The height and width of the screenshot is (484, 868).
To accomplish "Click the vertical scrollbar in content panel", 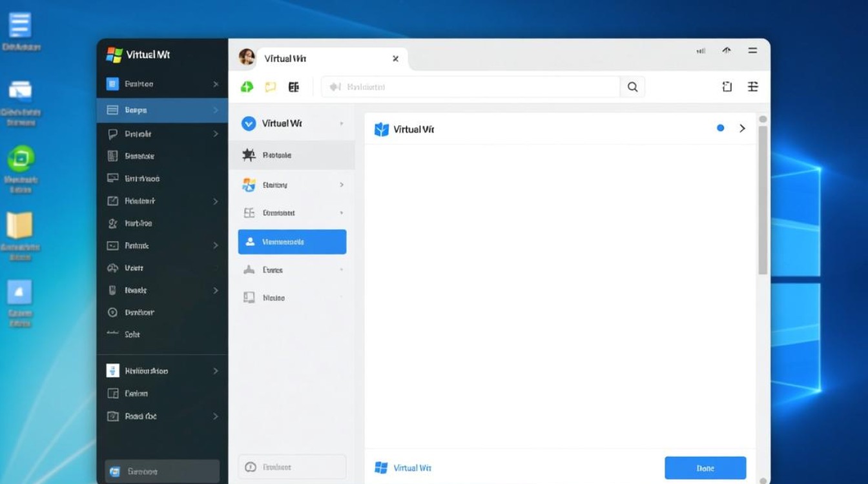I will [763, 200].
